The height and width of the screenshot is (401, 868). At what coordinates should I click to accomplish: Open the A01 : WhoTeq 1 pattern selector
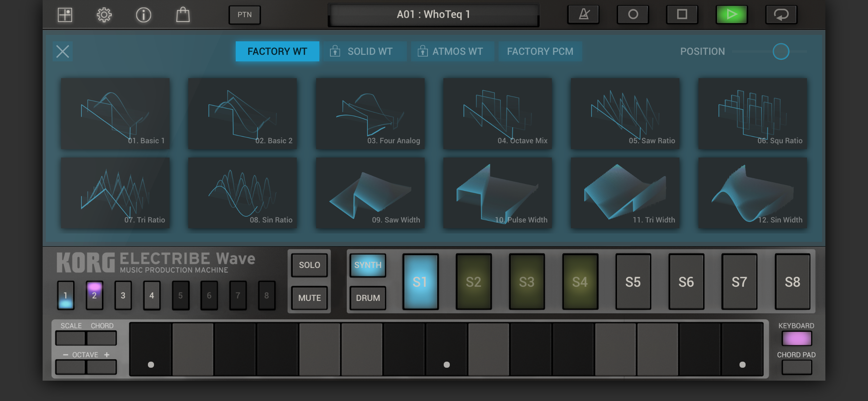[433, 15]
